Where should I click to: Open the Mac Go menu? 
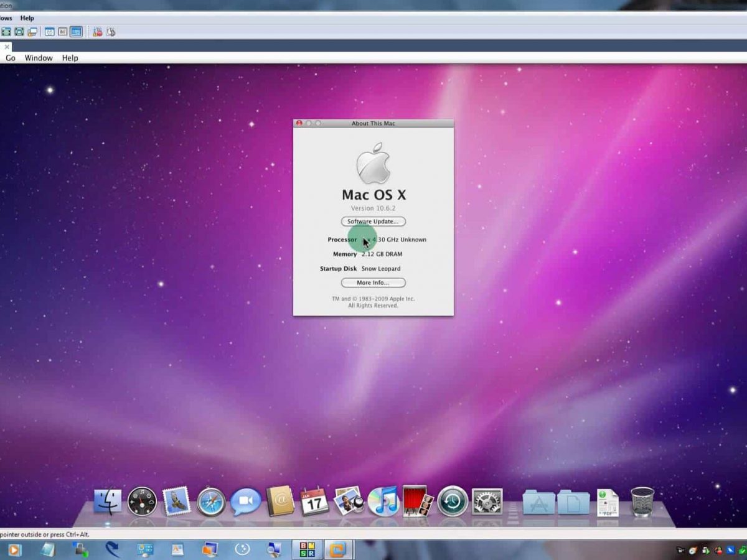click(11, 58)
